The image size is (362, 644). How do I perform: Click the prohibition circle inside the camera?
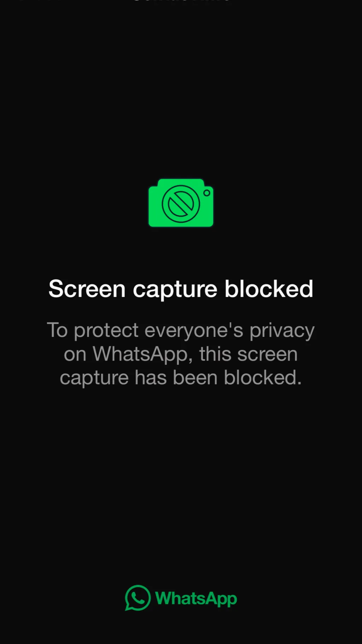181,204
